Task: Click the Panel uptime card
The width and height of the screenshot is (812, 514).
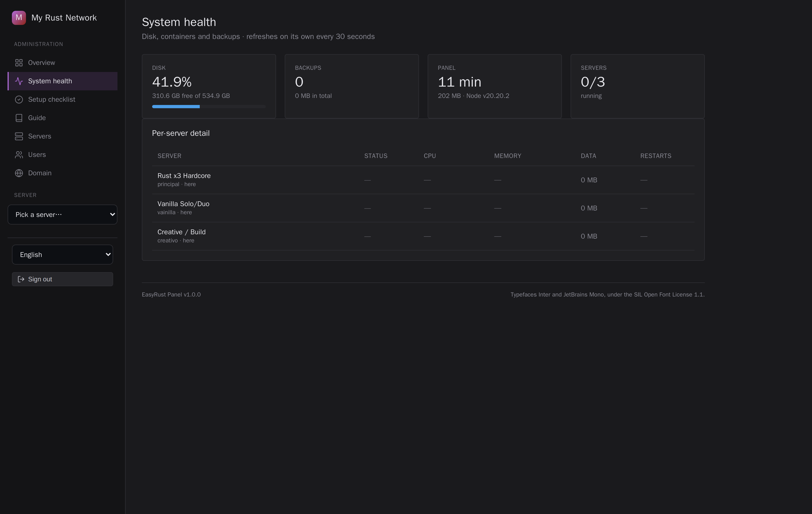Action: coord(495,86)
